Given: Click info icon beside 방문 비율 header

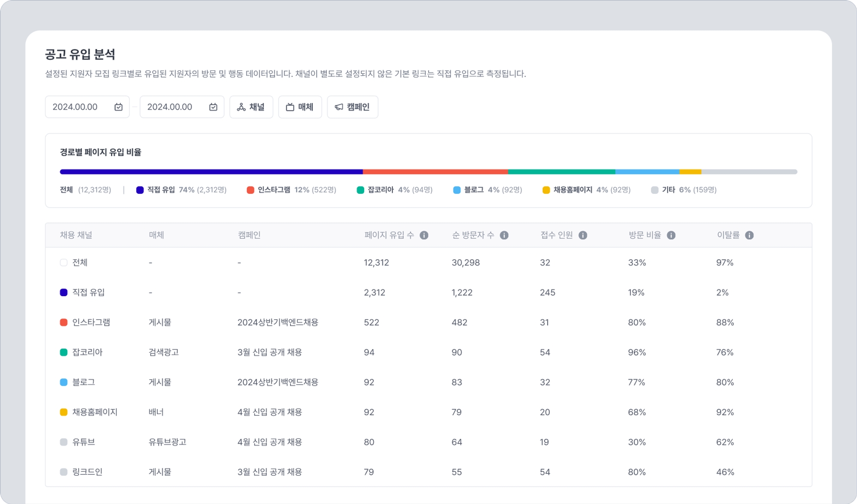Looking at the screenshot, I should [671, 235].
